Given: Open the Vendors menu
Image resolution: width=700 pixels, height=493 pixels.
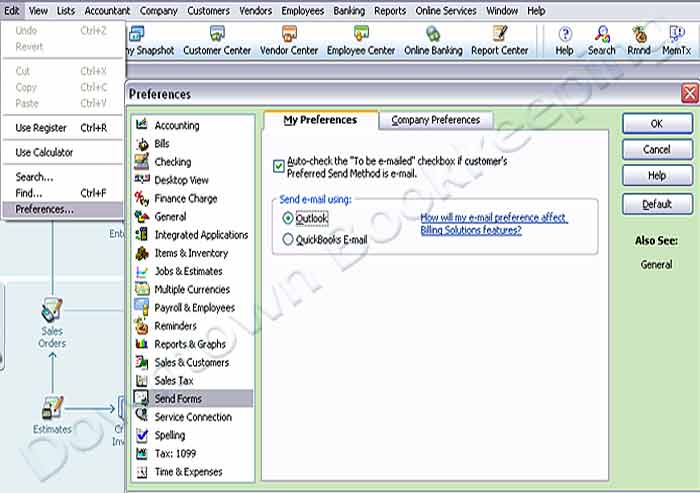Looking at the screenshot, I should pos(255,11).
